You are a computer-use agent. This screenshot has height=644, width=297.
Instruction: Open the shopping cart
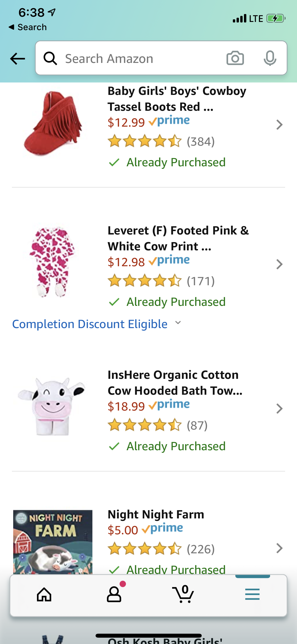183,595
